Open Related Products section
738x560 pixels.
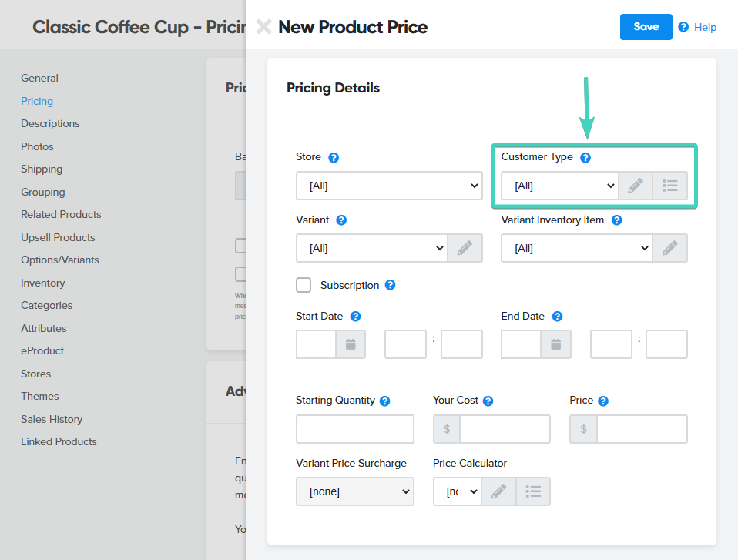click(x=61, y=215)
